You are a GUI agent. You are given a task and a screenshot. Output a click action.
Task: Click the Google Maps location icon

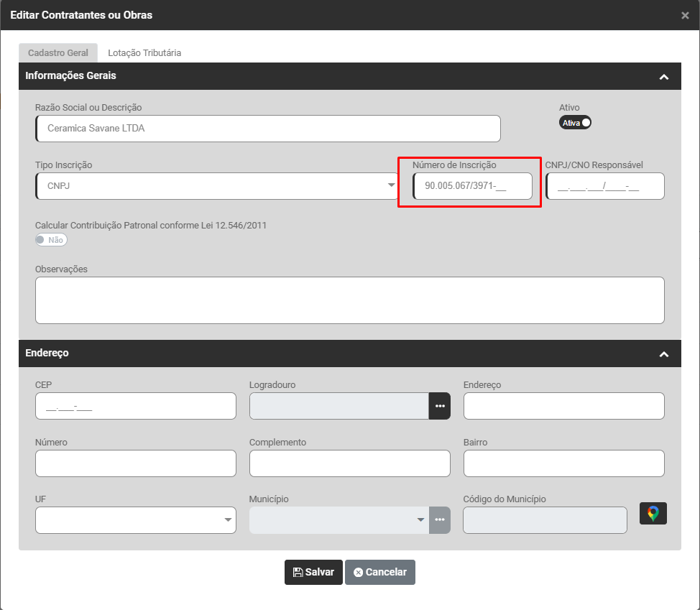click(x=653, y=514)
